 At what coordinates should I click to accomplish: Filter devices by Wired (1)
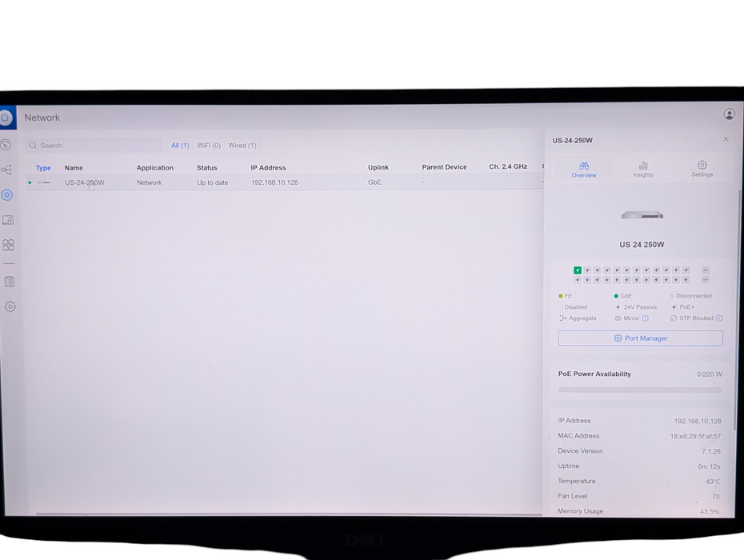242,146
